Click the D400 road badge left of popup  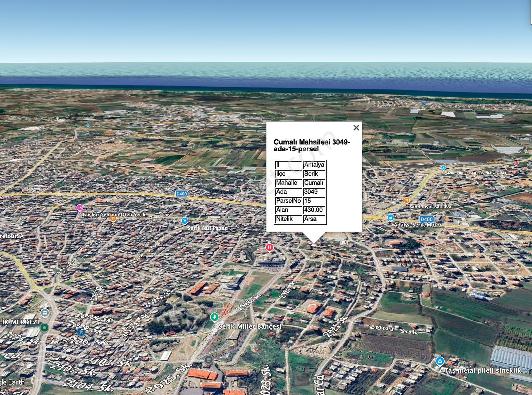click(x=182, y=194)
